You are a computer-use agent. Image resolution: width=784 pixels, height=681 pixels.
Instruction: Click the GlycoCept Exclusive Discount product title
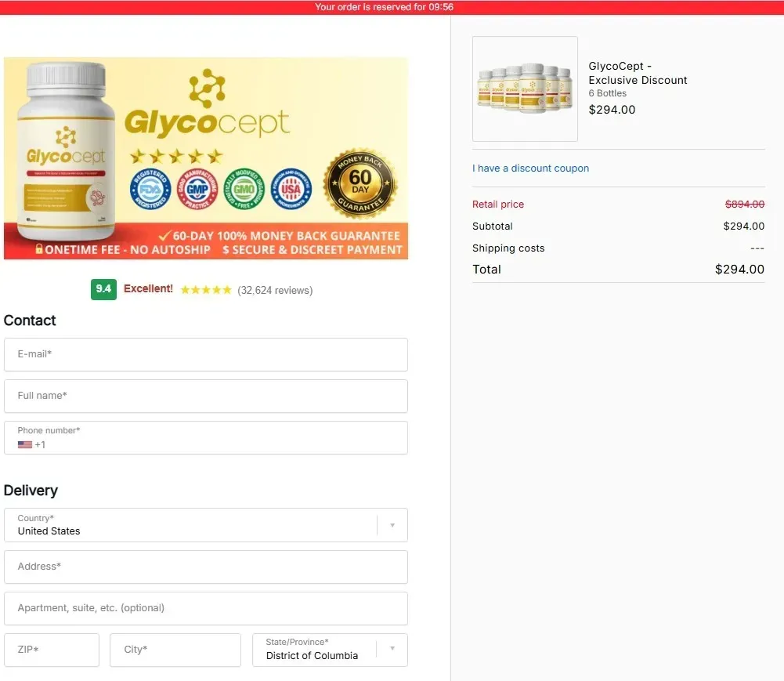pos(638,73)
